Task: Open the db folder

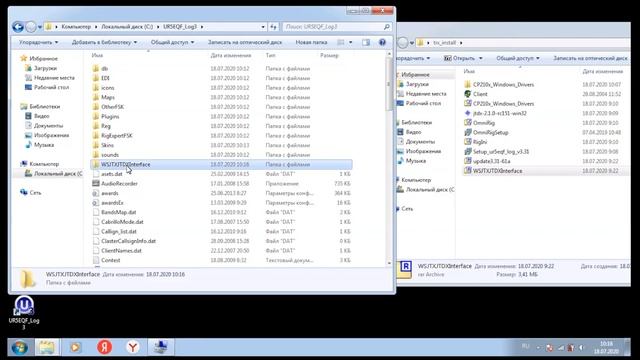Action: point(104,69)
